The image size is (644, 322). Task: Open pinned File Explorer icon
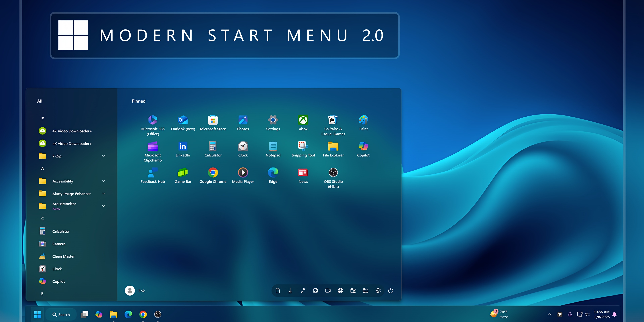[x=333, y=149]
